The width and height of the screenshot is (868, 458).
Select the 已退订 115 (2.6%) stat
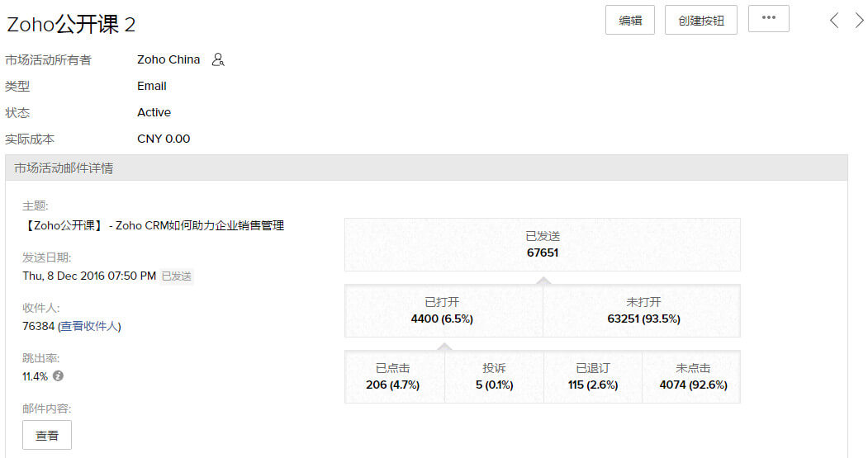click(x=593, y=376)
